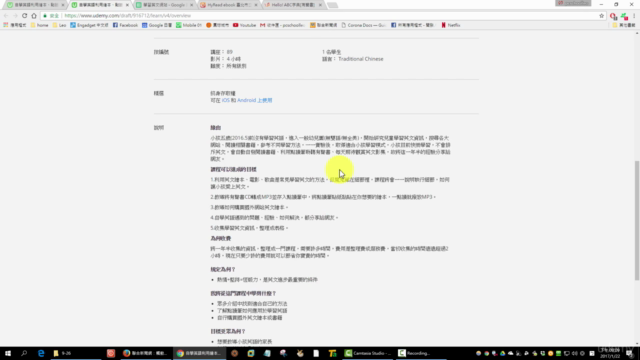Open the Apps shortcut in bookmarks bar

click(15, 25)
